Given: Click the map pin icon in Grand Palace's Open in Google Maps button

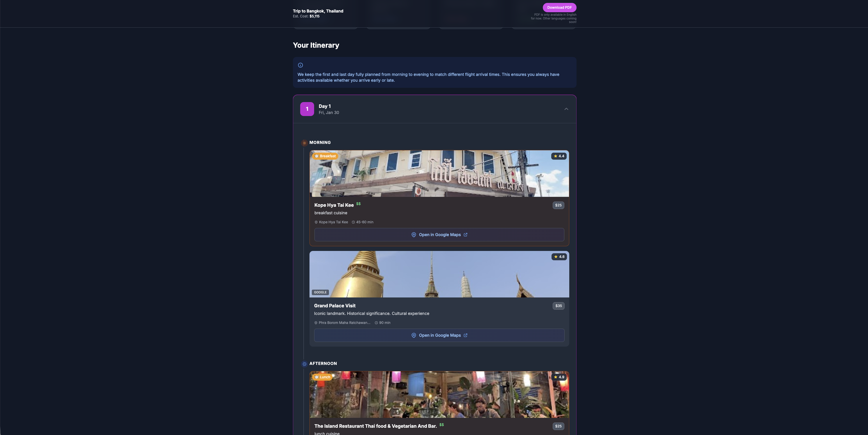Looking at the screenshot, I should [414, 336].
